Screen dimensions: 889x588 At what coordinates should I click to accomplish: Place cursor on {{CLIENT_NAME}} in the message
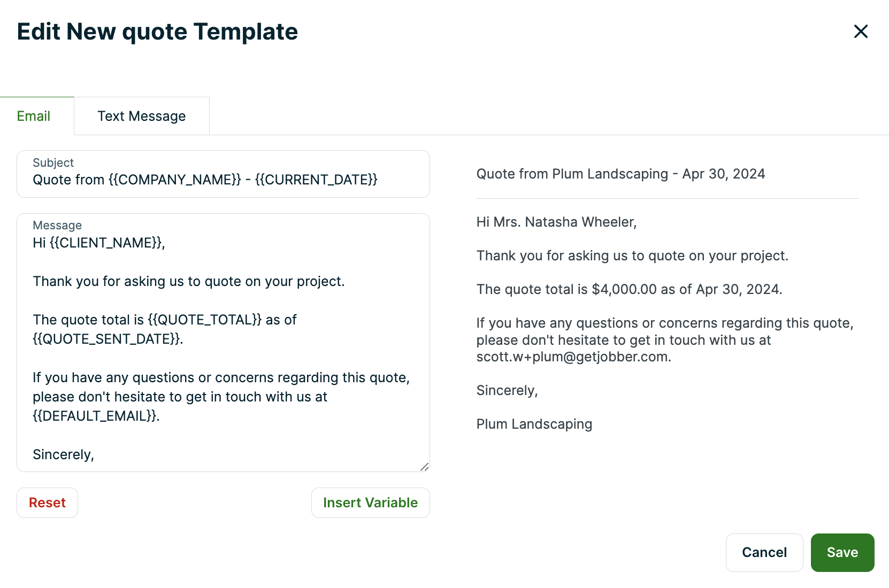(106, 243)
